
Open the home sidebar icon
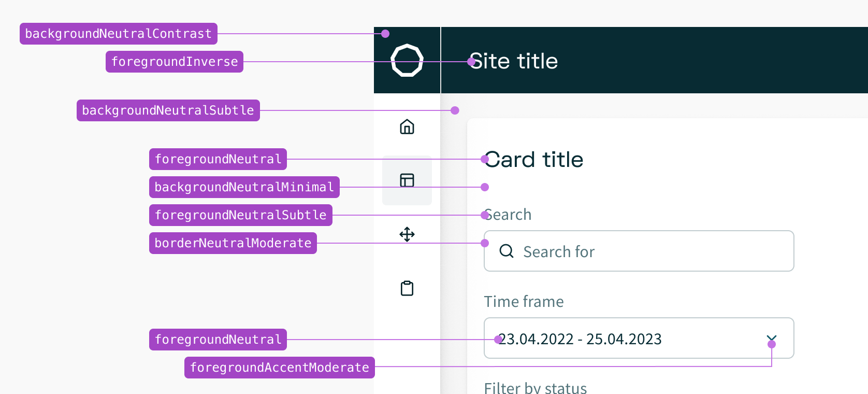click(x=407, y=126)
